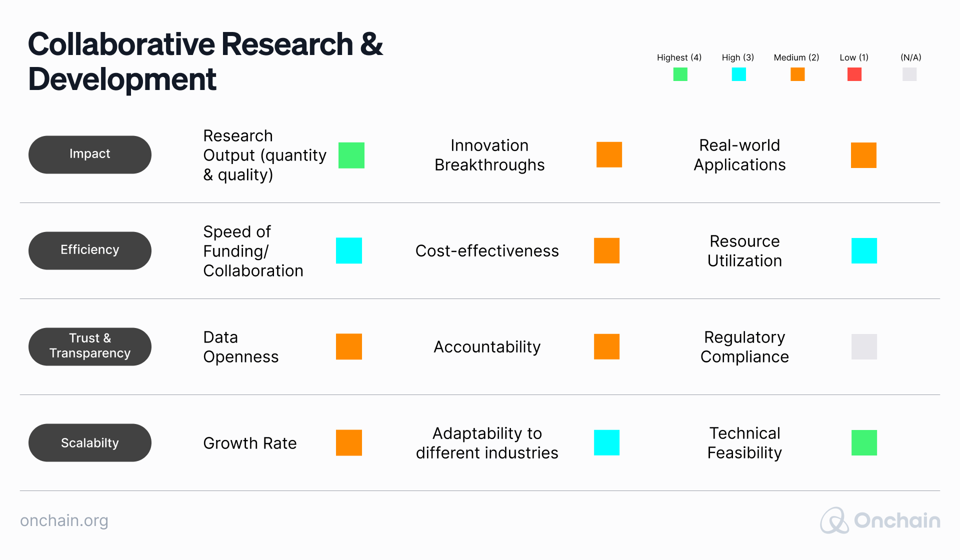The width and height of the screenshot is (960, 560).
Task: Click the gray N/A legend swatch
Action: pos(909,74)
